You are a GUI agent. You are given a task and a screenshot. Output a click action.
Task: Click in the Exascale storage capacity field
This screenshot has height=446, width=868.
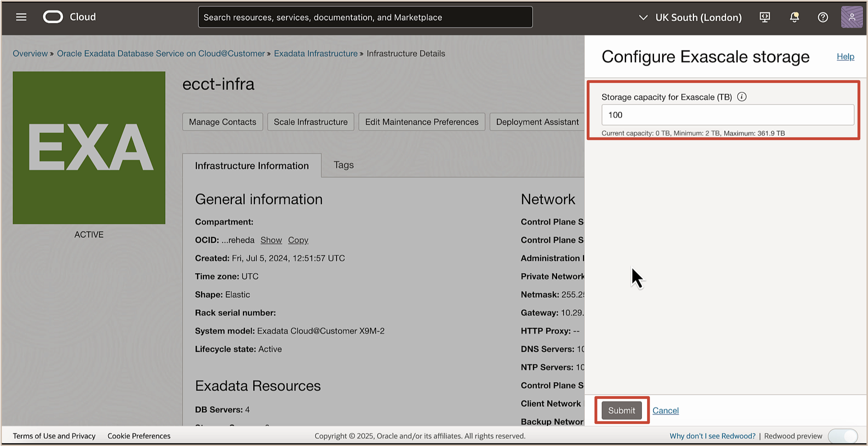point(728,115)
